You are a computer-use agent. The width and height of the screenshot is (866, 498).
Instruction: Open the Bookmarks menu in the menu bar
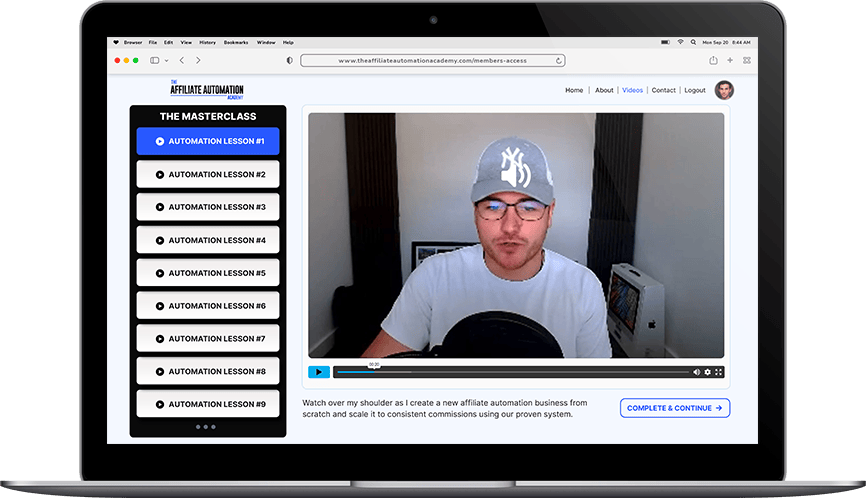(x=238, y=42)
